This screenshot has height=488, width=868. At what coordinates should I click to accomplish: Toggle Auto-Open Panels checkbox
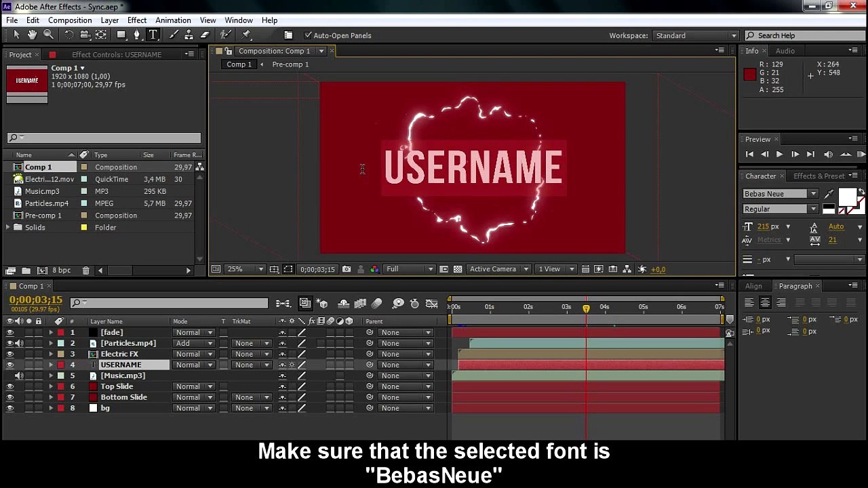click(308, 35)
